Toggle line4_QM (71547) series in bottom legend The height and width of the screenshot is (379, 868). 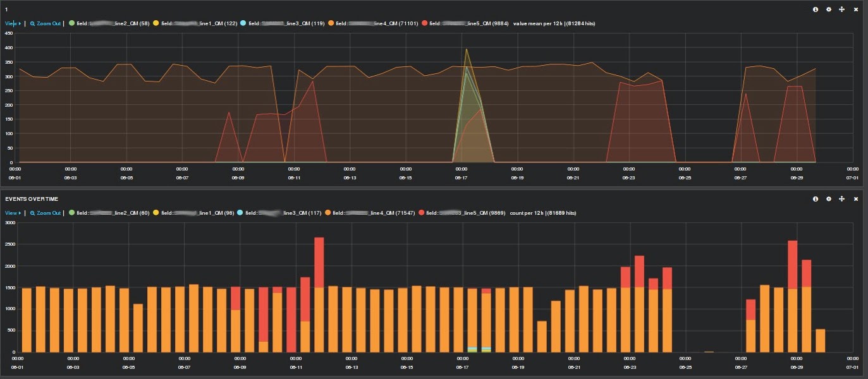374,213
